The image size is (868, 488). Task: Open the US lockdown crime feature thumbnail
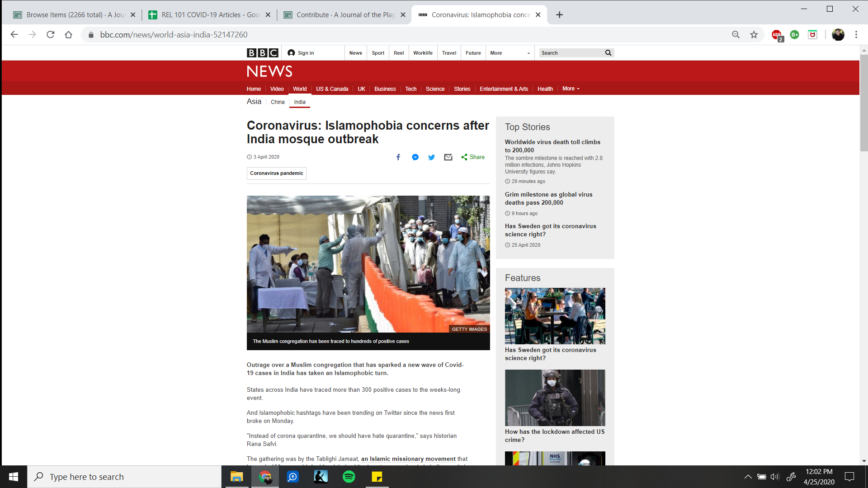click(555, 398)
